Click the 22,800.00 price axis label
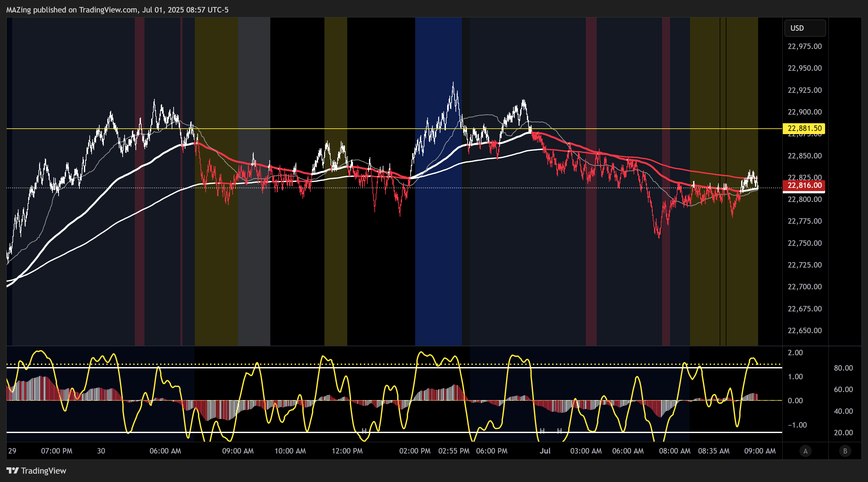The height and width of the screenshot is (482, 868). tap(805, 200)
